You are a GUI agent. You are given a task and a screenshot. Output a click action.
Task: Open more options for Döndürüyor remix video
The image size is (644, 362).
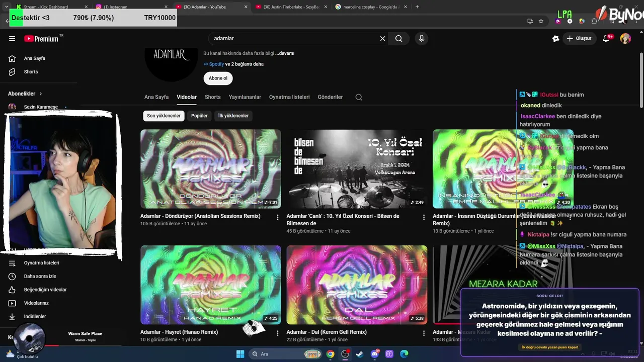278,217
